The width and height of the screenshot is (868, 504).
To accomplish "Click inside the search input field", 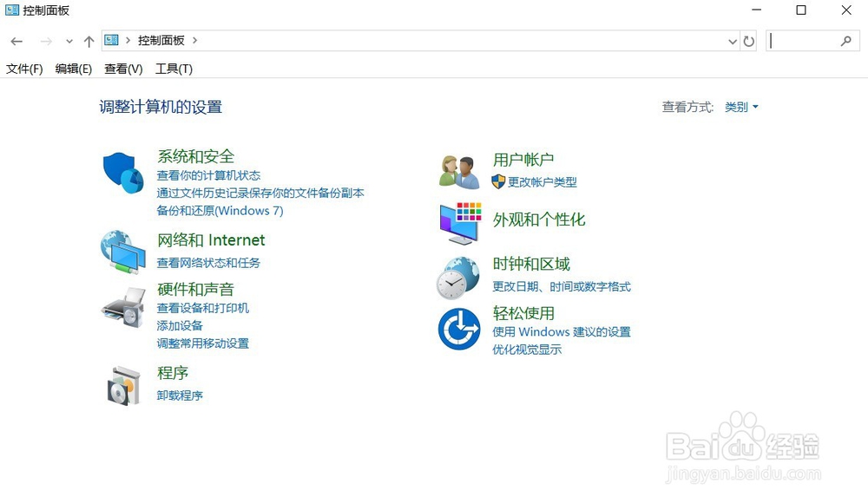I will pos(807,40).
